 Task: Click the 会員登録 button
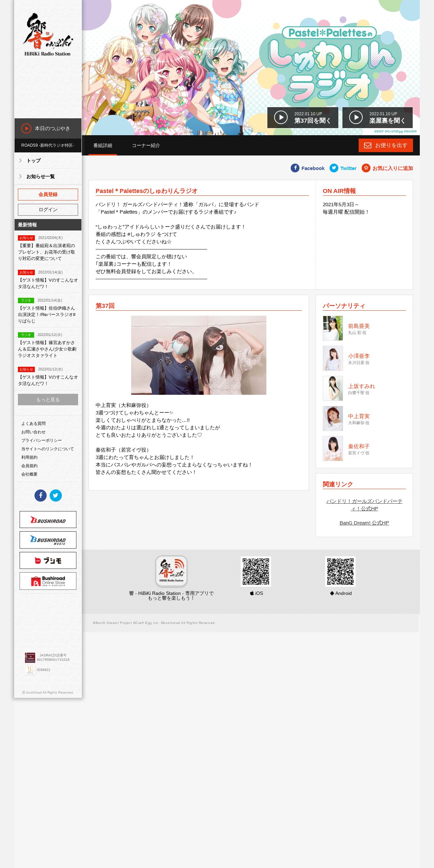48,194
